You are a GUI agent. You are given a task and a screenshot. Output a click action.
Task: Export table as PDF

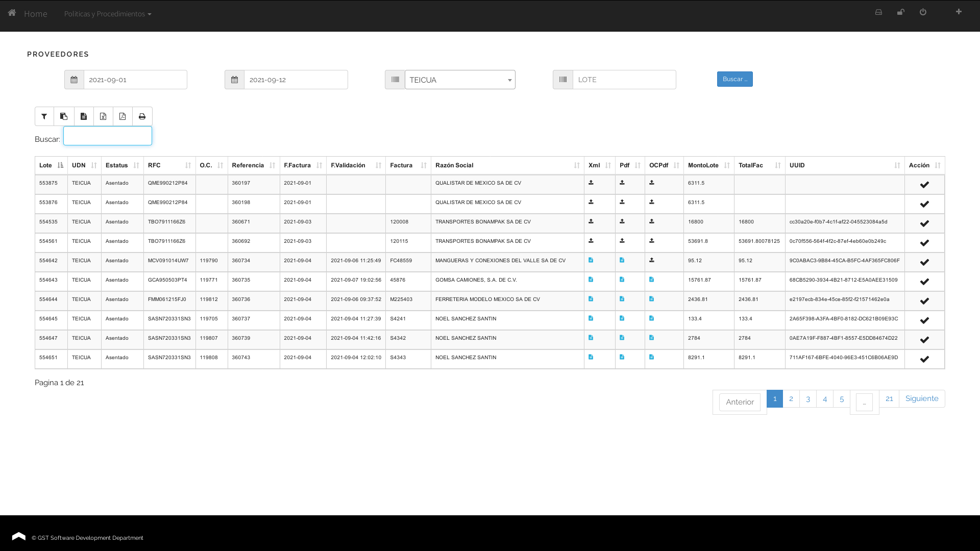pyautogui.click(x=122, y=116)
